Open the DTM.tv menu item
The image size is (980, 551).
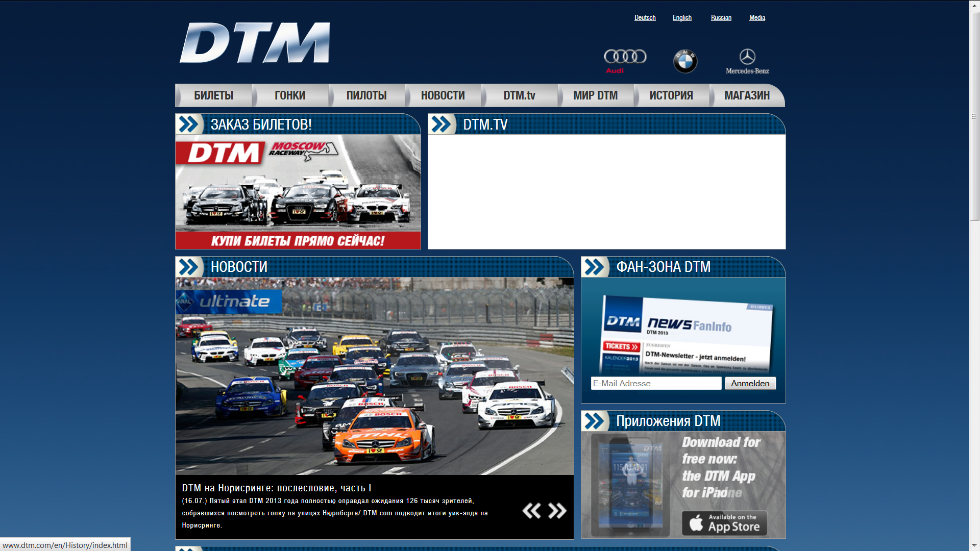(x=519, y=95)
